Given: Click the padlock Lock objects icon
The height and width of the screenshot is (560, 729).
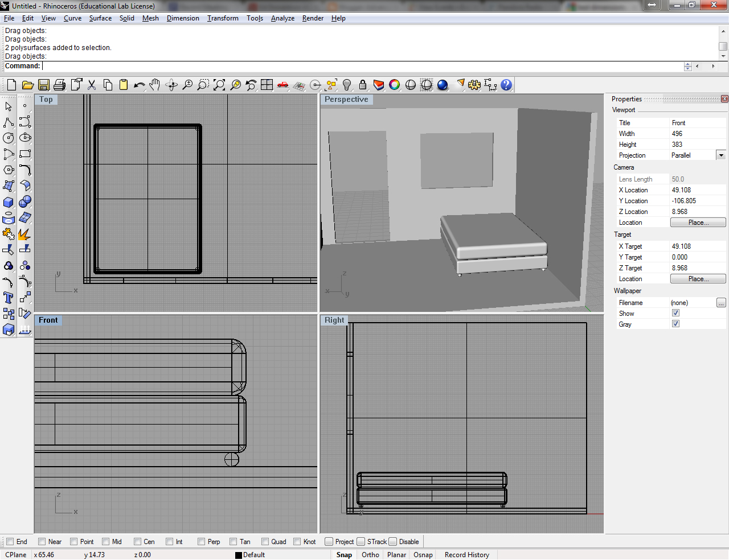Looking at the screenshot, I should pyautogui.click(x=363, y=85).
